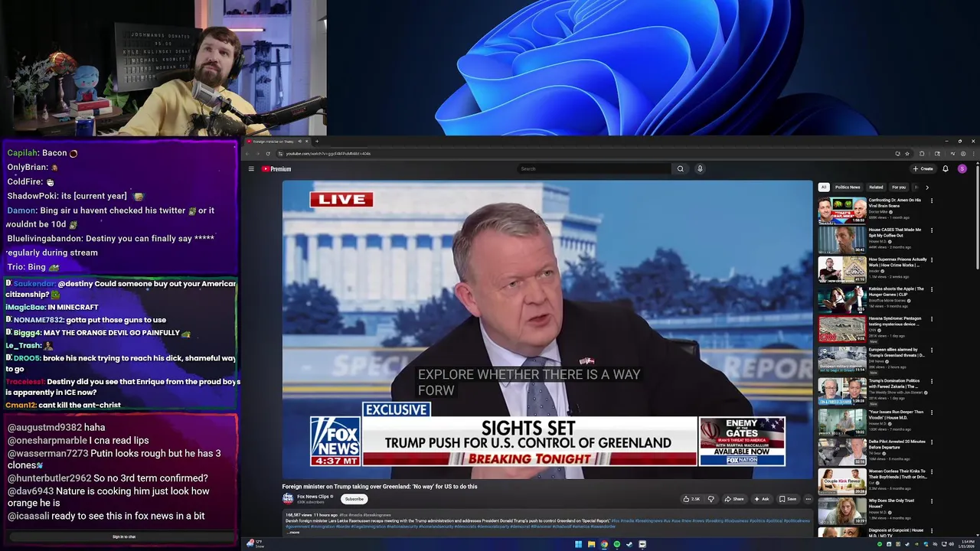This screenshot has width=980, height=551.
Task: Open House CASES coffee video thumbnail
Action: pyautogui.click(x=841, y=240)
